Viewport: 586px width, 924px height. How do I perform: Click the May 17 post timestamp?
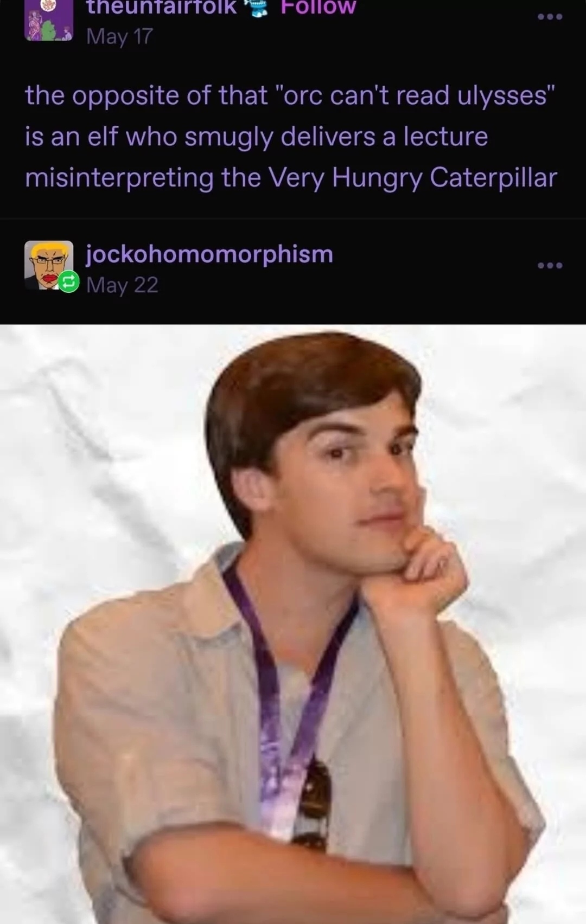pos(119,36)
